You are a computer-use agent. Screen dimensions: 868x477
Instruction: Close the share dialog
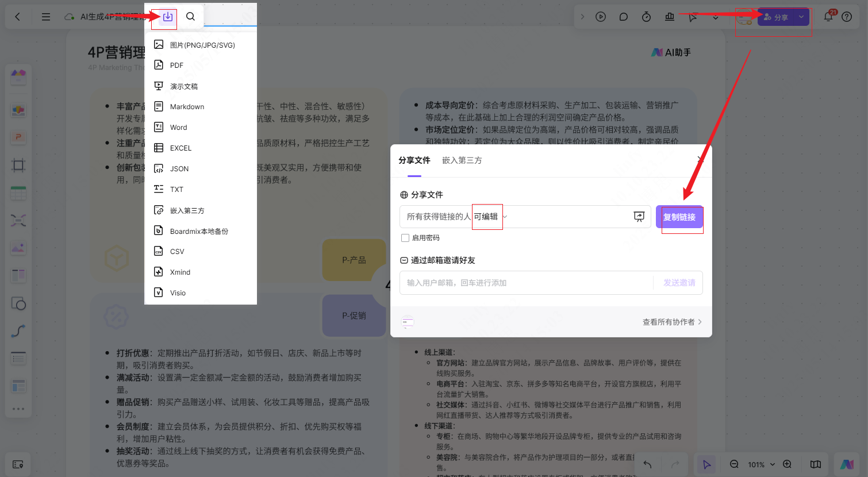coord(700,160)
